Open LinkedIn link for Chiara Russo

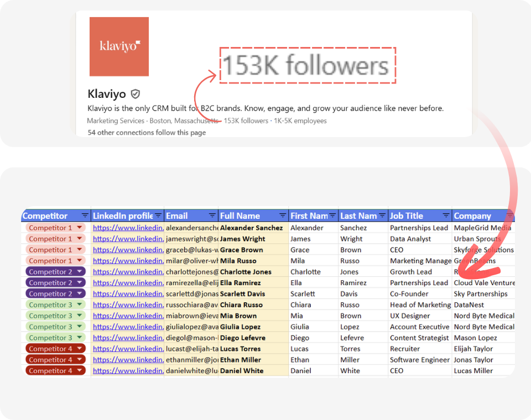click(128, 305)
